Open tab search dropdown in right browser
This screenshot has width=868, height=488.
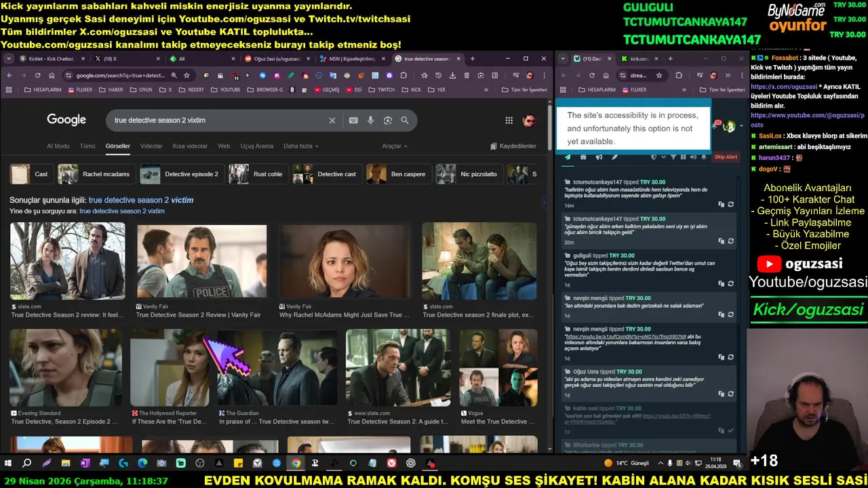(563, 59)
